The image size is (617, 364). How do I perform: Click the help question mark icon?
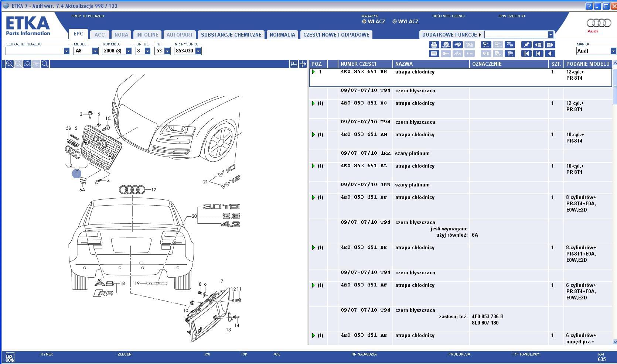[x=589, y=6]
